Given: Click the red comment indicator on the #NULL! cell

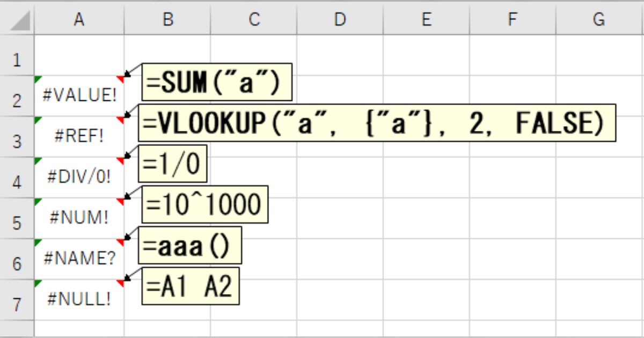Looking at the screenshot, I should pos(120,280).
